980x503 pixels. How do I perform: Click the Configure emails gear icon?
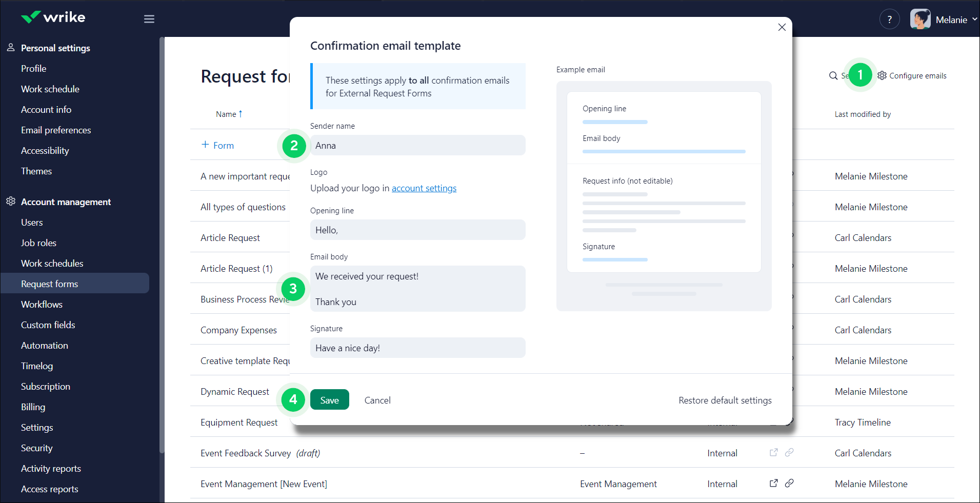coord(882,75)
